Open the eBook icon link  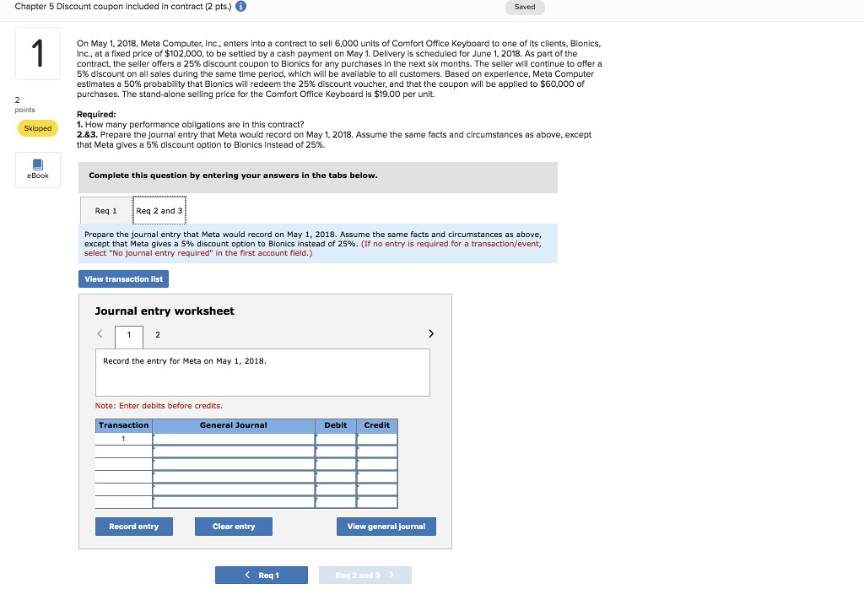(x=37, y=169)
